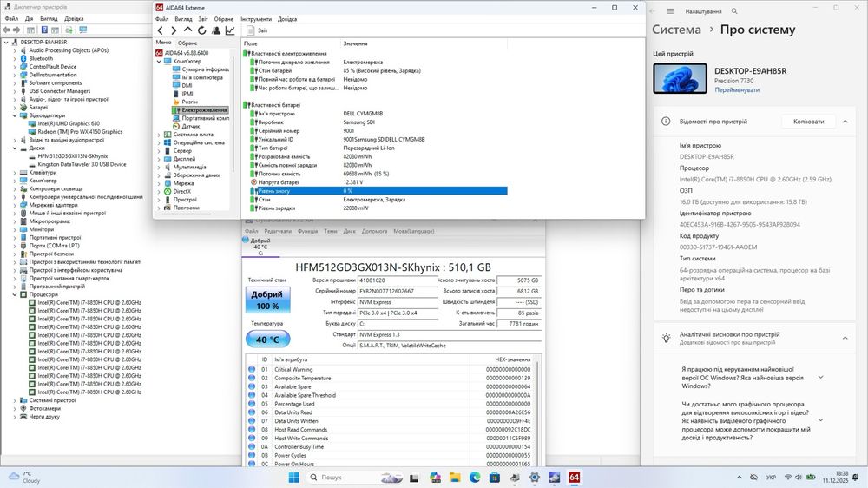Click Device Manager back arrow
868x488 pixels.
pyautogui.click(x=6, y=30)
